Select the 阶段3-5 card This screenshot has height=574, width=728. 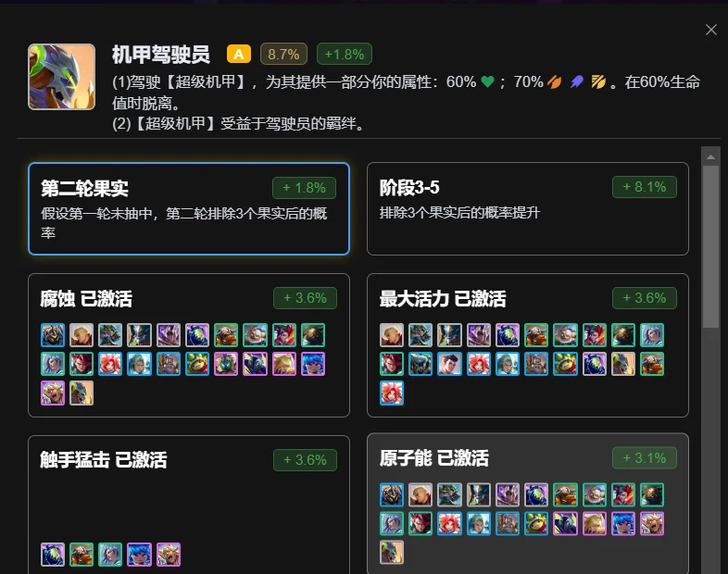[x=527, y=209]
